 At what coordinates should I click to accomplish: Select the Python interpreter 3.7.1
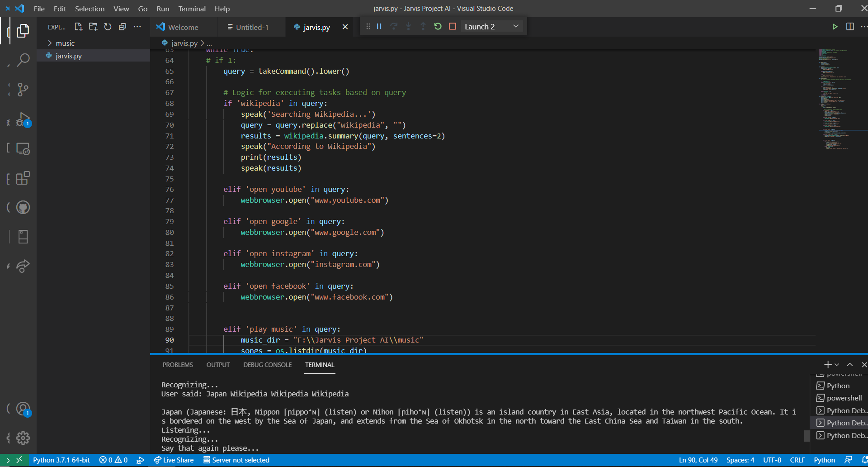[61, 460]
